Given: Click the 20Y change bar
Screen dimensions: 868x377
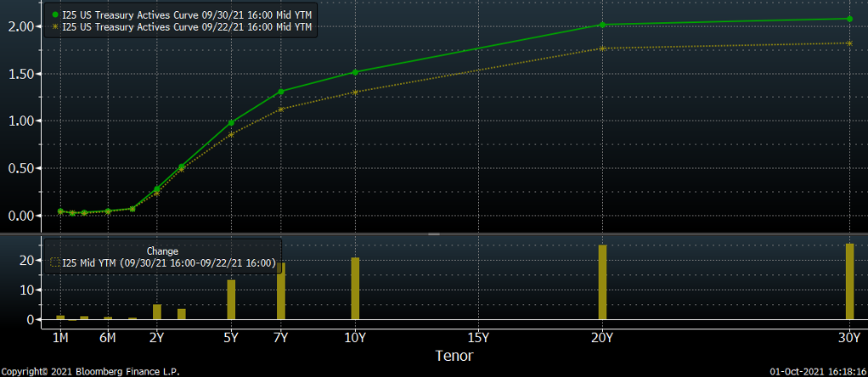Looking at the screenshot, I should coord(602,283).
